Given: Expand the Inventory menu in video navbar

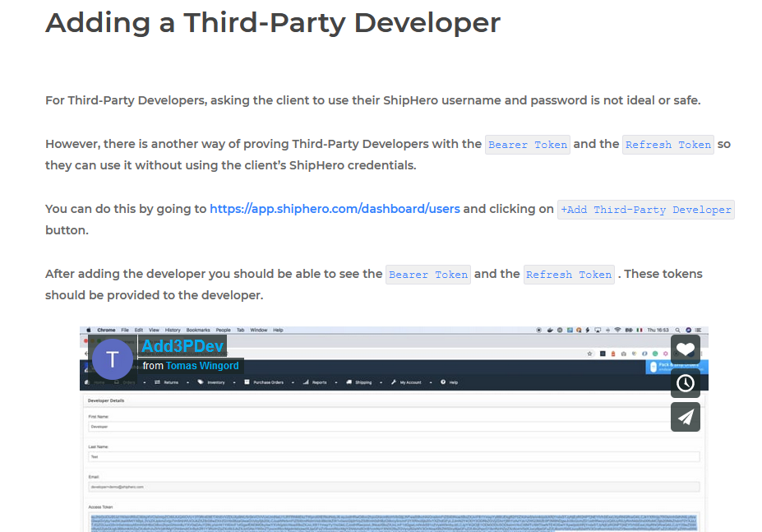Looking at the screenshot, I should (x=215, y=382).
